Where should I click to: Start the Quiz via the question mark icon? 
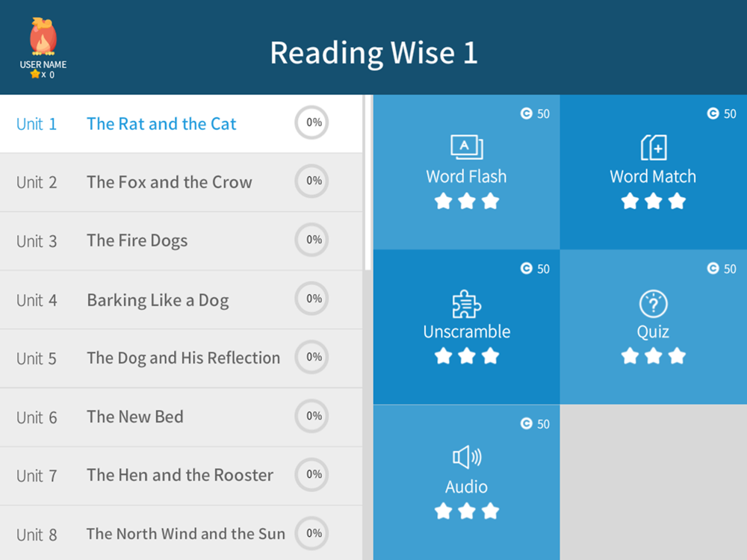tap(652, 302)
